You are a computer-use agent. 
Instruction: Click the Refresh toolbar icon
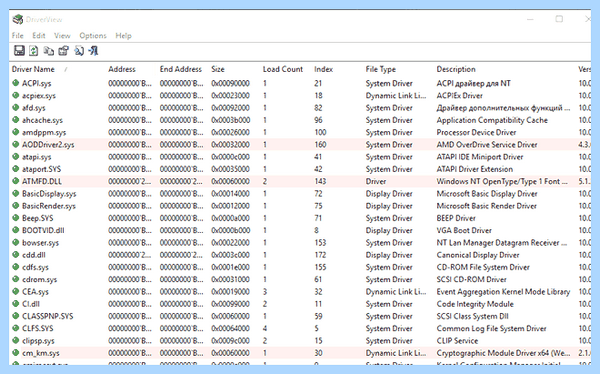[34, 51]
